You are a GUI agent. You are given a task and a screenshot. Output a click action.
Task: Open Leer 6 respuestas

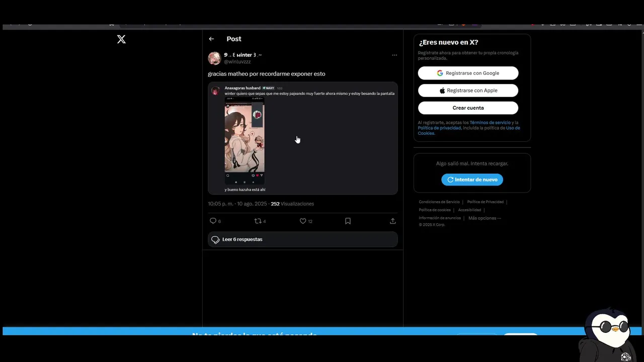pyautogui.click(x=302, y=239)
